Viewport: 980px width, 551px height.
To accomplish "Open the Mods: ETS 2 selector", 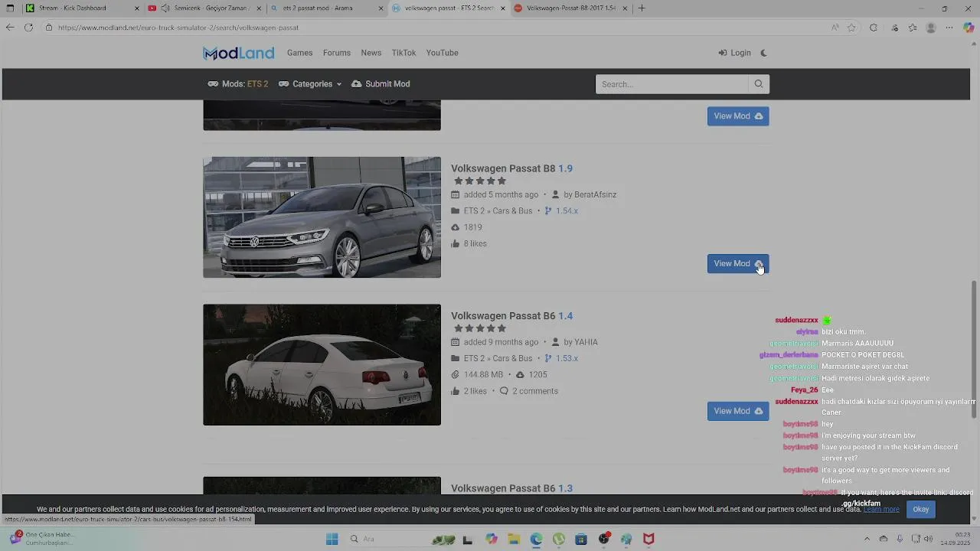I will [238, 84].
